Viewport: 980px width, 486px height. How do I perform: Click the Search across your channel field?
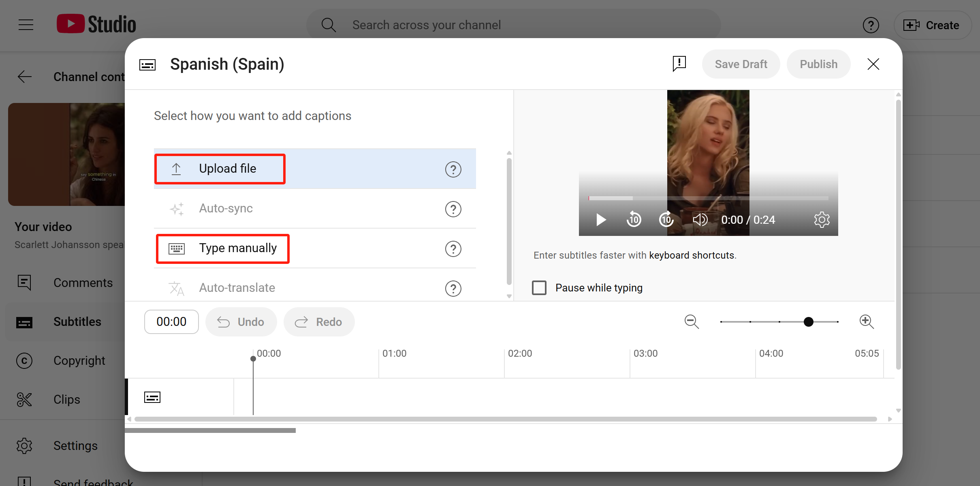coord(514,25)
